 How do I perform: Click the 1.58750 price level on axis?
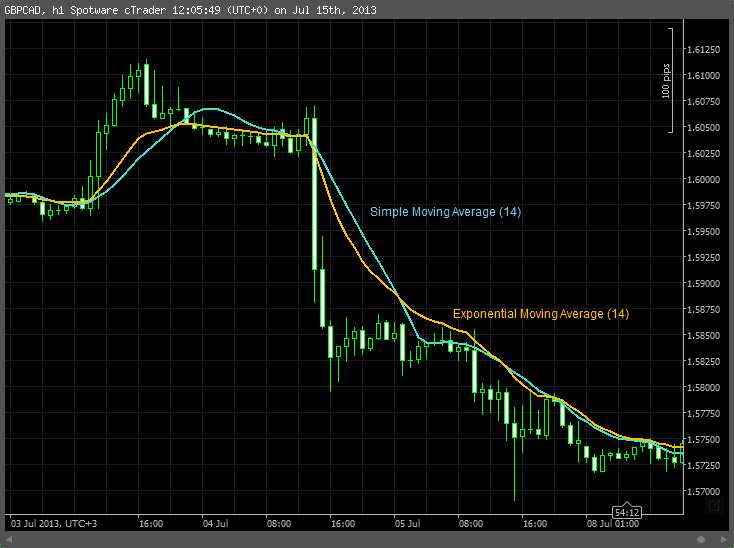pos(705,309)
